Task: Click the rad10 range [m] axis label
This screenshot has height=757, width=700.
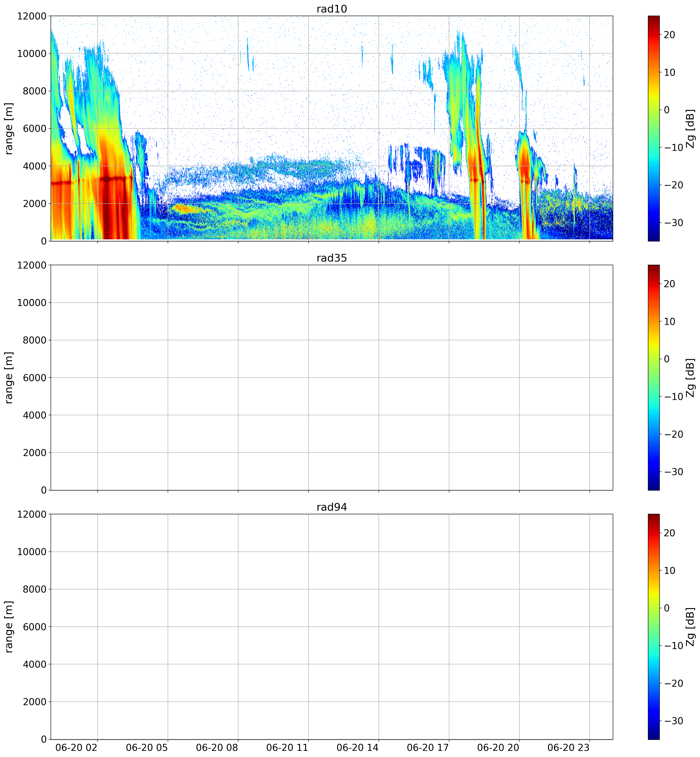Action: click(9, 128)
